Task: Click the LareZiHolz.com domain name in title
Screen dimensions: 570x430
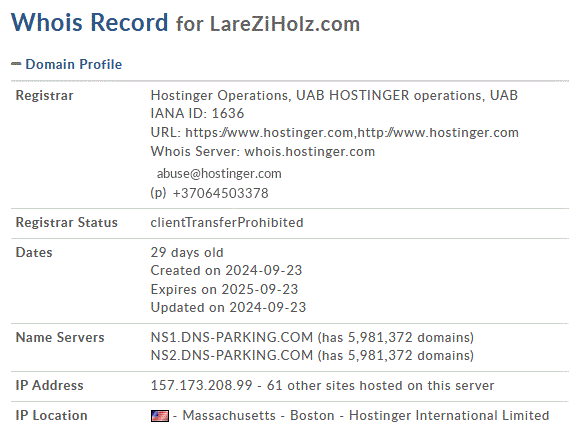Action: (285, 24)
